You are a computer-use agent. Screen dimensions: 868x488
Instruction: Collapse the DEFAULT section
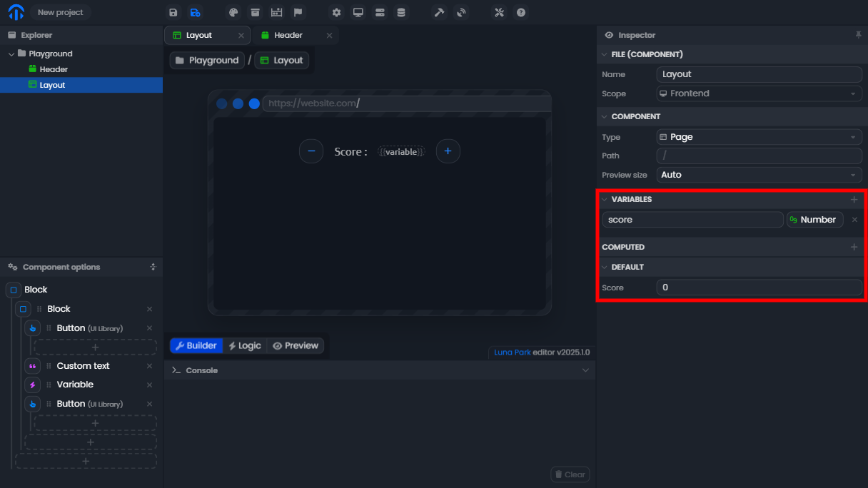[x=604, y=267]
